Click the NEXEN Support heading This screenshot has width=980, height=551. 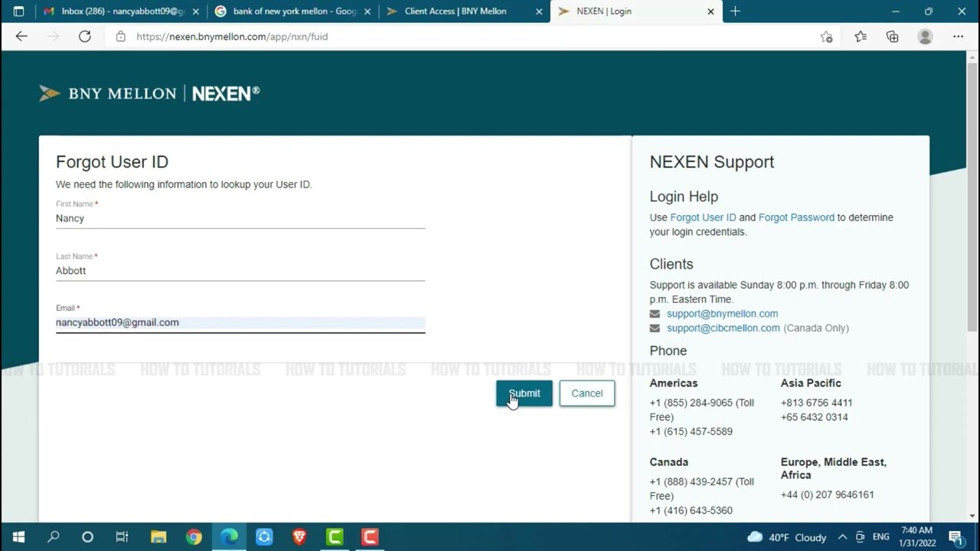tap(712, 162)
